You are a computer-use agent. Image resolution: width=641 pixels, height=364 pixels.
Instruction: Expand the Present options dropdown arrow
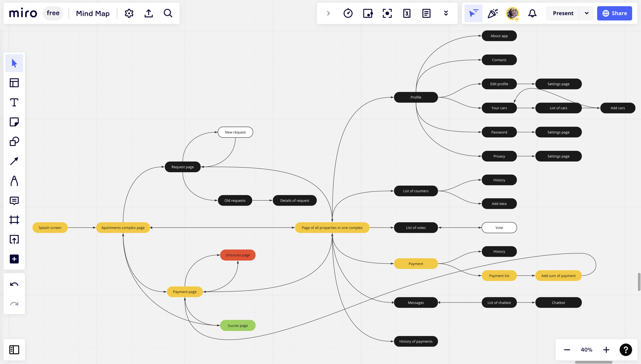tap(586, 13)
